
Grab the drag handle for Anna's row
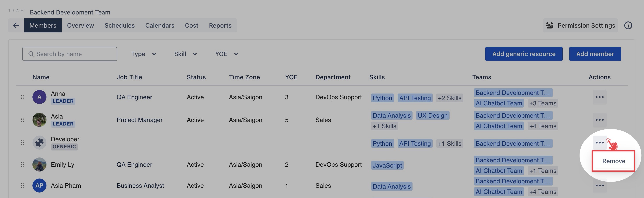22,97
